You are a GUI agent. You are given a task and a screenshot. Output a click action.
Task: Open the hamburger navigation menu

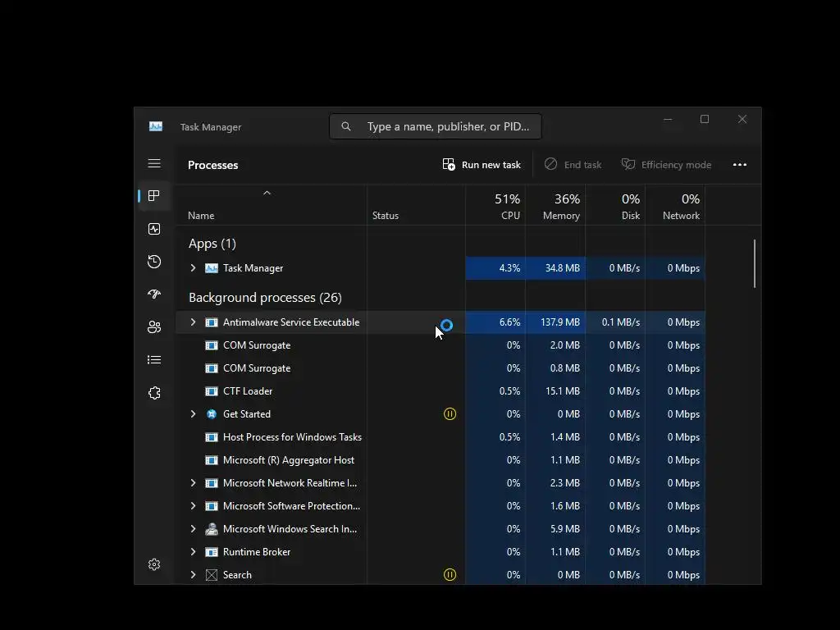tap(154, 163)
